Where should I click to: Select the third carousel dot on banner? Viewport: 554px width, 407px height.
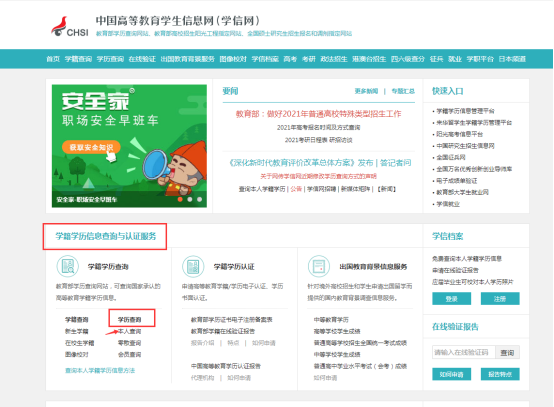click(x=199, y=200)
